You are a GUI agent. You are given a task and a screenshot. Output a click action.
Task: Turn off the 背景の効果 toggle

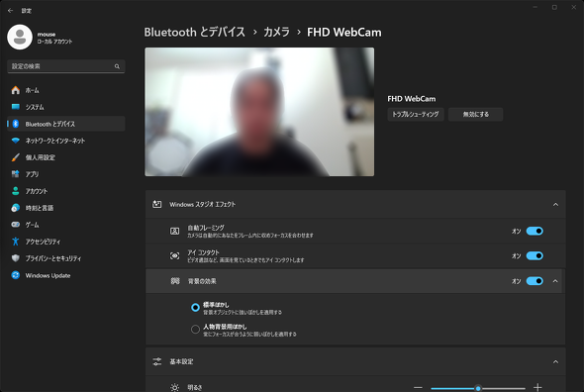pos(535,280)
